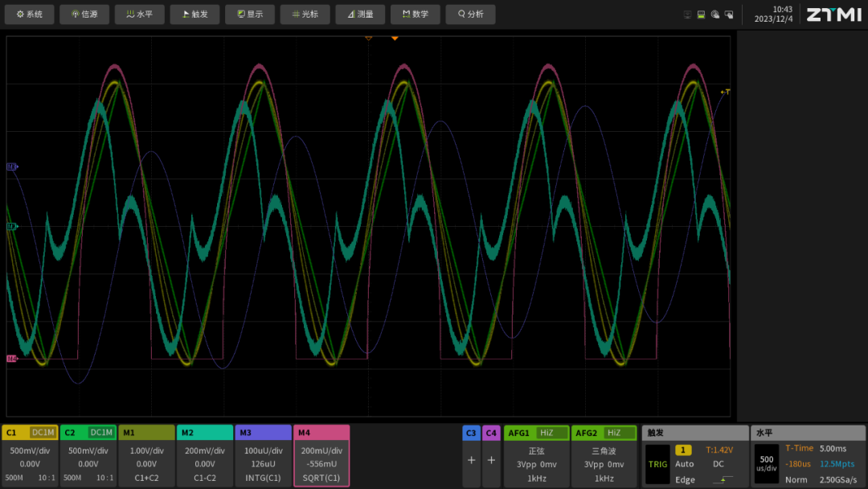Screen dimensions: 868x489
Task: Open the 触发 (Trigger) toolbar menu
Action: 194,14
